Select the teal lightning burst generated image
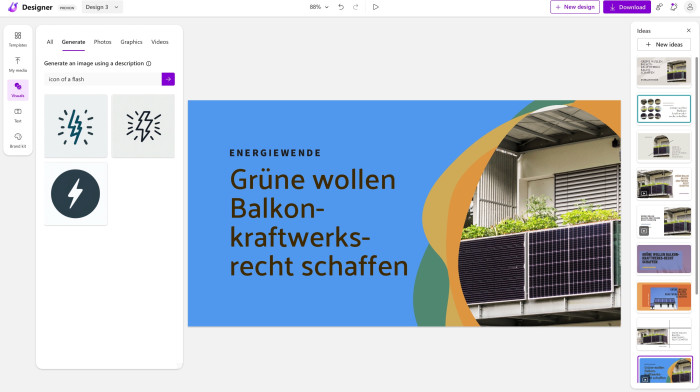 (x=76, y=126)
